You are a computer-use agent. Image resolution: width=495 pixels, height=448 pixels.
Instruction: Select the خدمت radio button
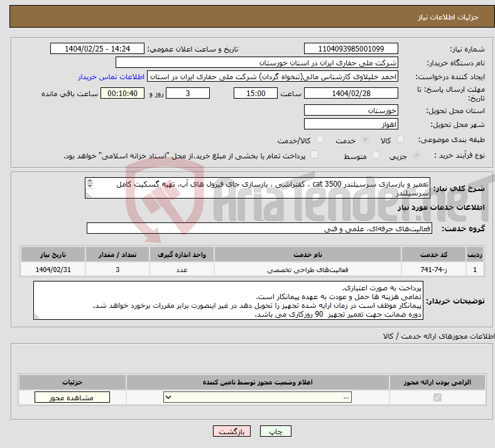tap(365, 139)
